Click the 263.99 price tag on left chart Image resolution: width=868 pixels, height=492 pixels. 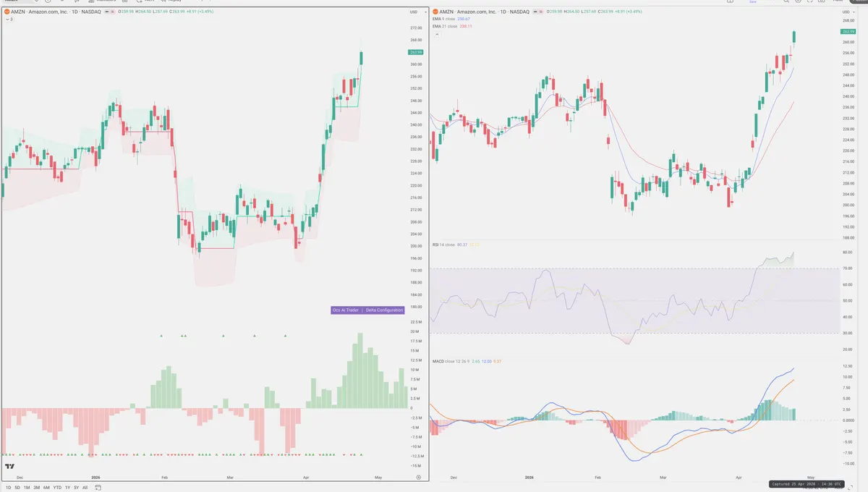[x=416, y=52]
